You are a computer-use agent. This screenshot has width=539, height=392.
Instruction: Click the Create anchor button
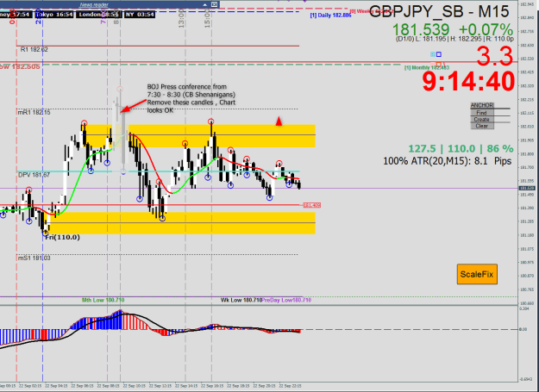click(x=481, y=120)
